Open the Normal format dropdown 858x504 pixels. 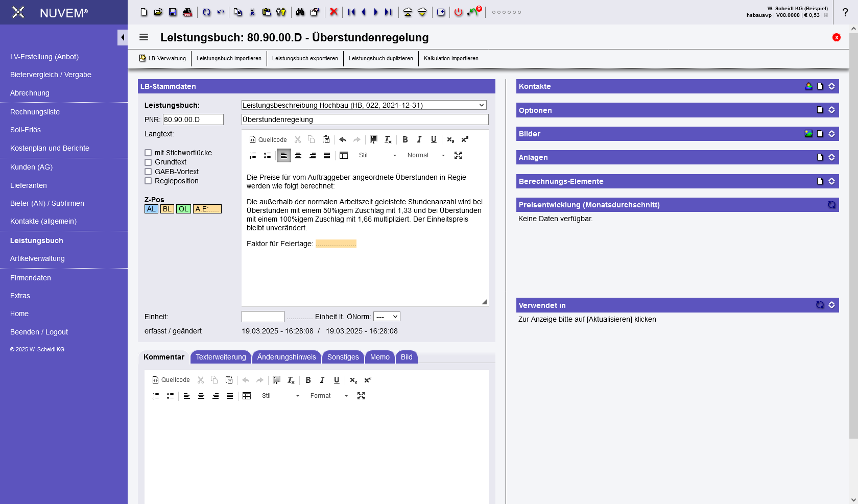point(426,155)
